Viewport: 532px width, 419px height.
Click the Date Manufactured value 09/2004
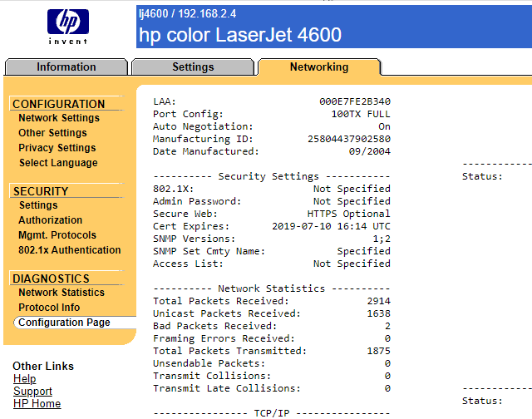click(x=370, y=151)
